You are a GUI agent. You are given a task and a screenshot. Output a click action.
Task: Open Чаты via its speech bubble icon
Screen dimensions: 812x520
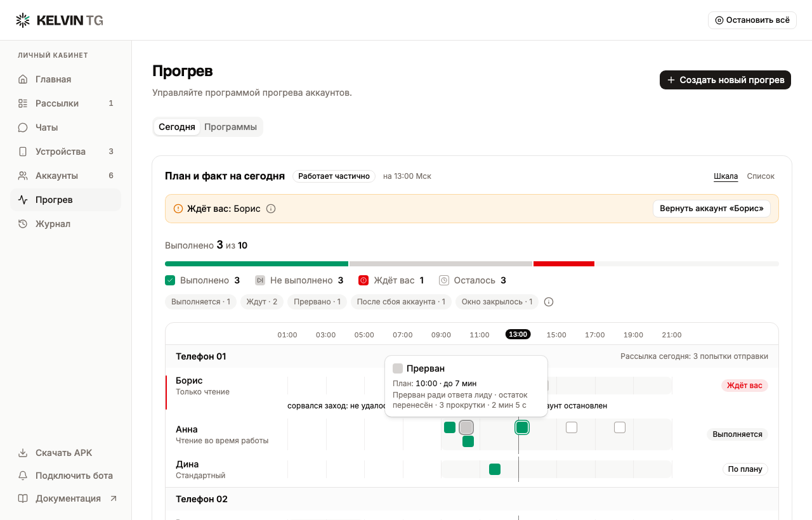tap(23, 127)
